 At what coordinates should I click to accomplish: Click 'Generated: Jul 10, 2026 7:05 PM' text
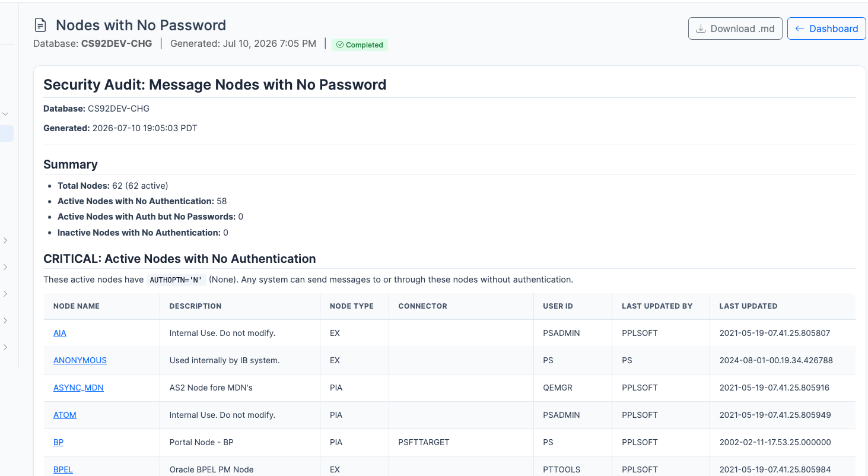coord(243,43)
